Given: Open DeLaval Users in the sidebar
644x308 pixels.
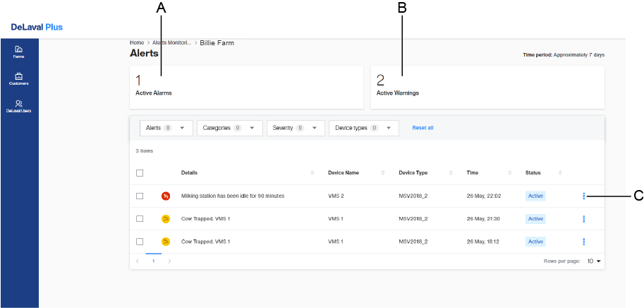Looking at the screenshot, I should pyautogui.click(x=18, y=106).
